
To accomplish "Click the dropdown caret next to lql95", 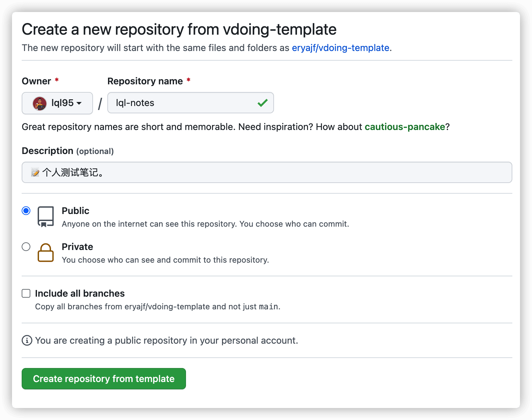I will tap(79, 103).
